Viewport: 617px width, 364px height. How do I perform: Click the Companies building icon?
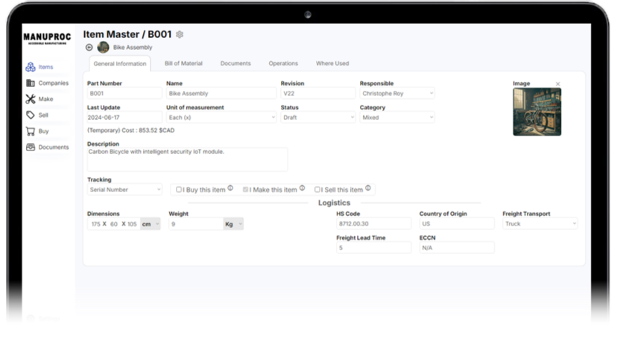[x=30, y=83]
